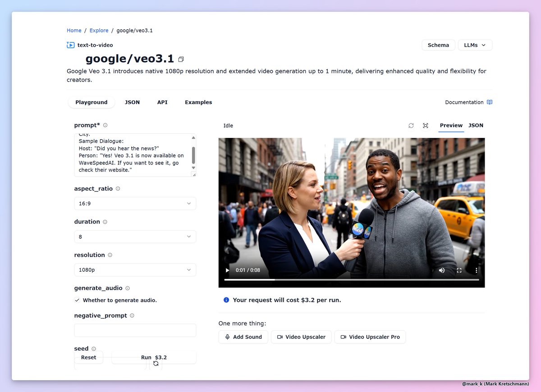
Task: Show info tooltip for resolution
Action: [x=110, y=255]
